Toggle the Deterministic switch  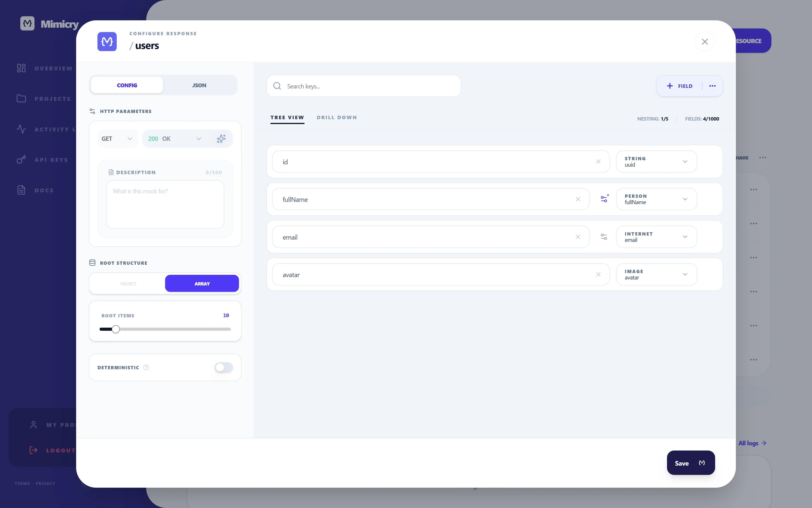click(224, 367)
